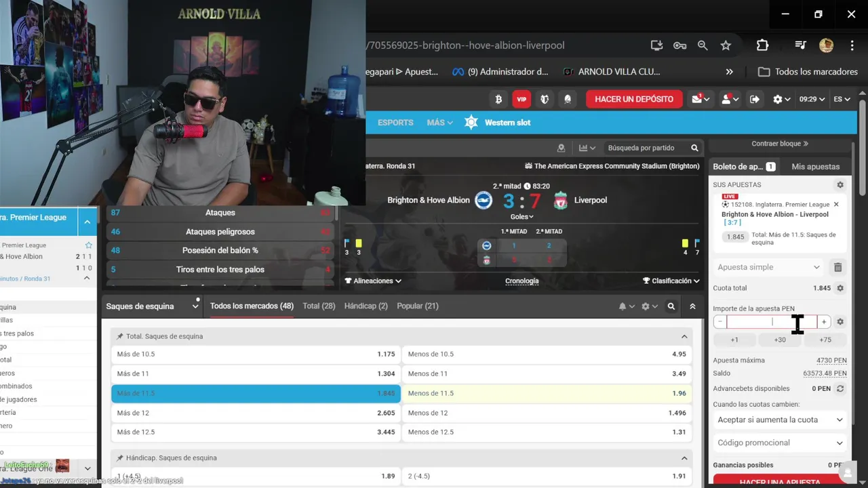Click the helmet icon next to shield
The image size is (868, 488).
(x=568, y=99)
